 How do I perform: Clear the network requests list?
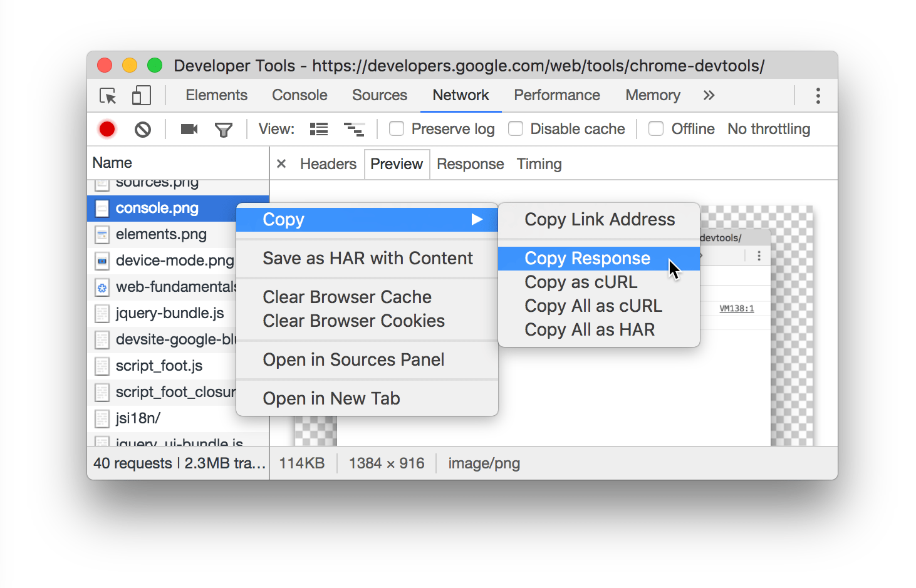[143, 129]
